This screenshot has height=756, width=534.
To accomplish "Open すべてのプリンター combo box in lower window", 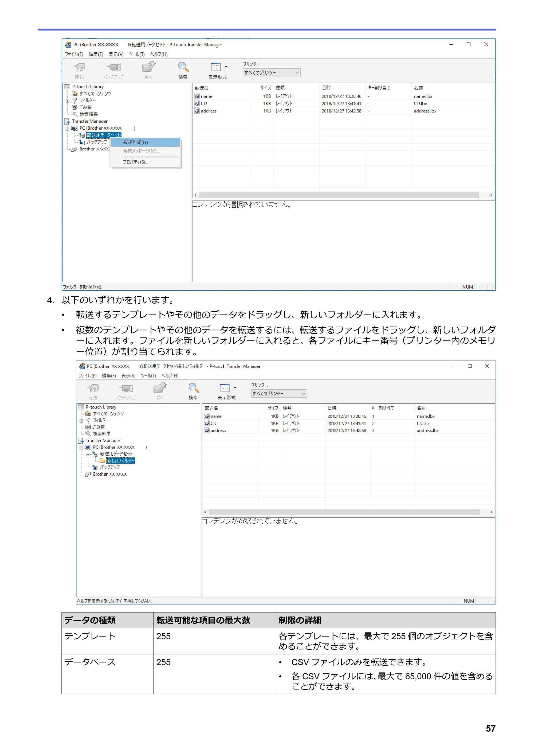I will click(279, 393).
